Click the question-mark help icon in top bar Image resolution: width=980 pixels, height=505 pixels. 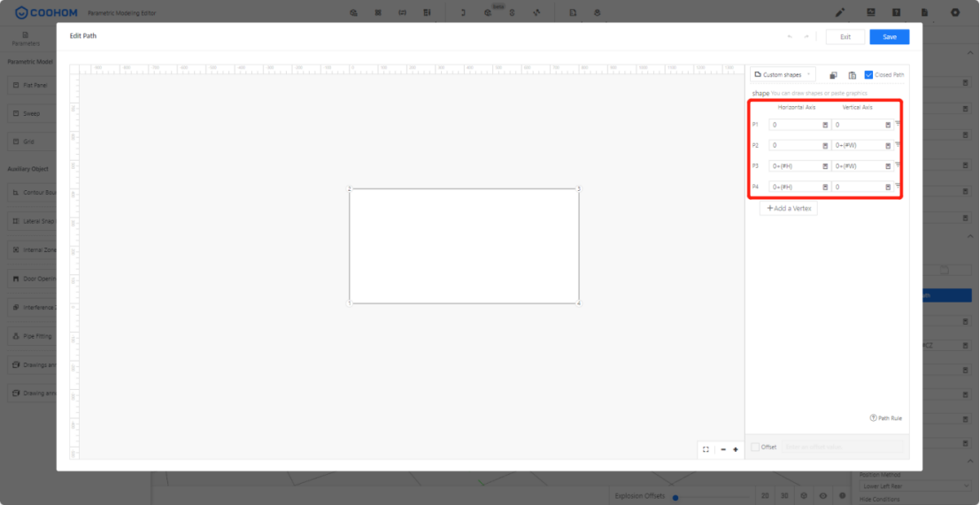point(896,11)
